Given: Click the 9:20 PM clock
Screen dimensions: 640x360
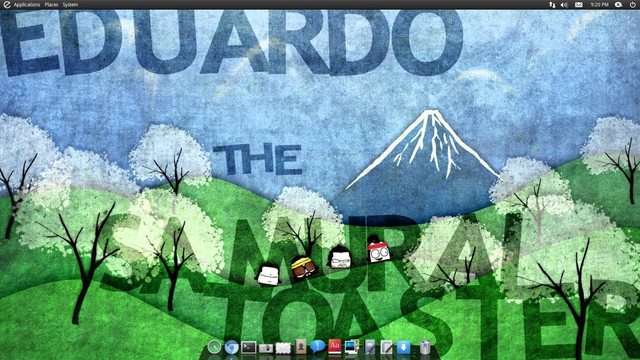Looking at the screenshot, I should point(599,5).
